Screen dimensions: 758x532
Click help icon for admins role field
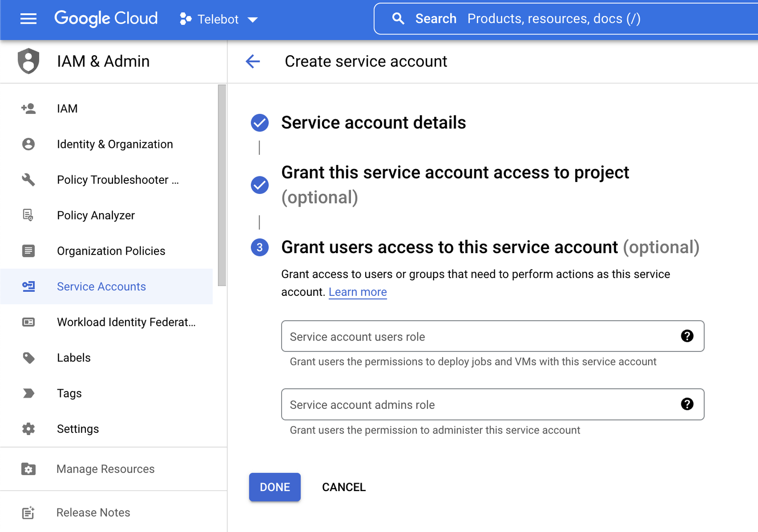pyautogui.click(x=687, y=404)
